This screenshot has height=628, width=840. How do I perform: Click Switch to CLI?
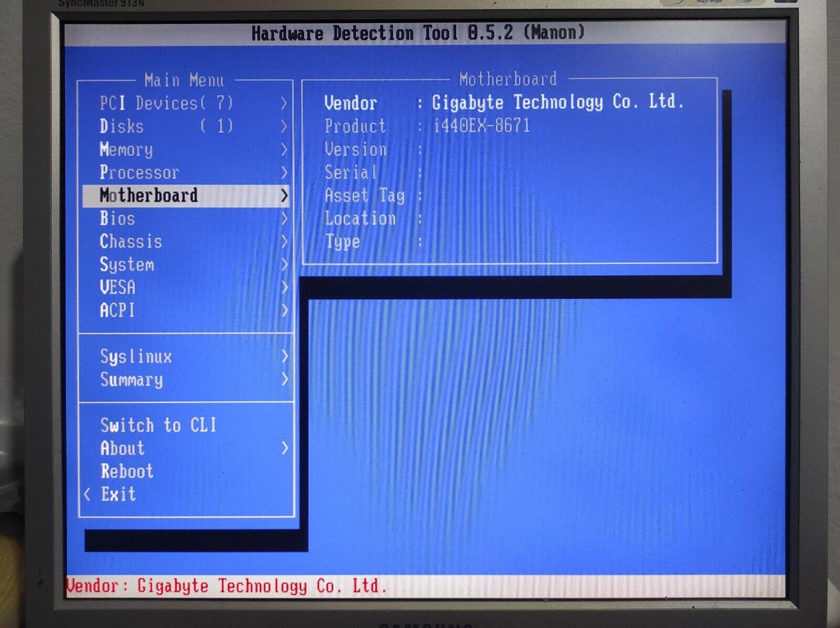(x=158, y=425)
